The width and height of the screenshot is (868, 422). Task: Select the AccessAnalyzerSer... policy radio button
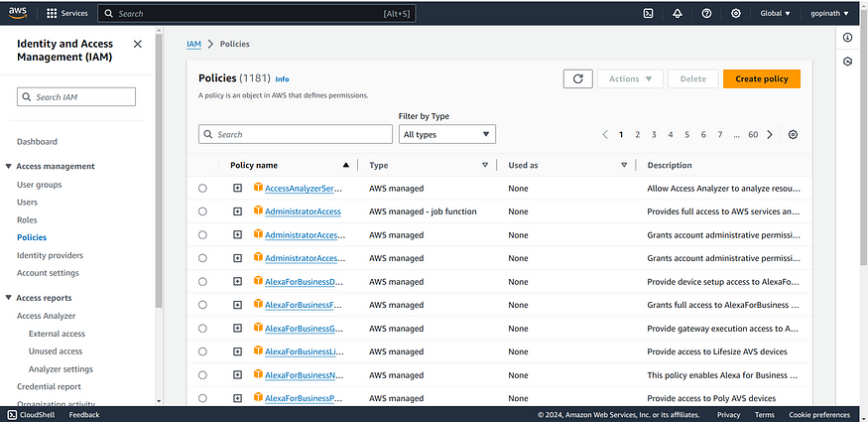tap(202, 189)
